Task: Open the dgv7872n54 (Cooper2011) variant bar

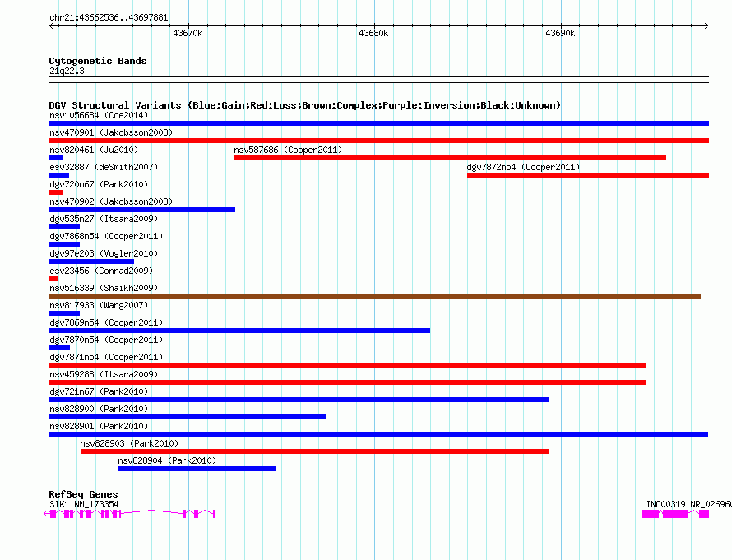Action: 588,175
